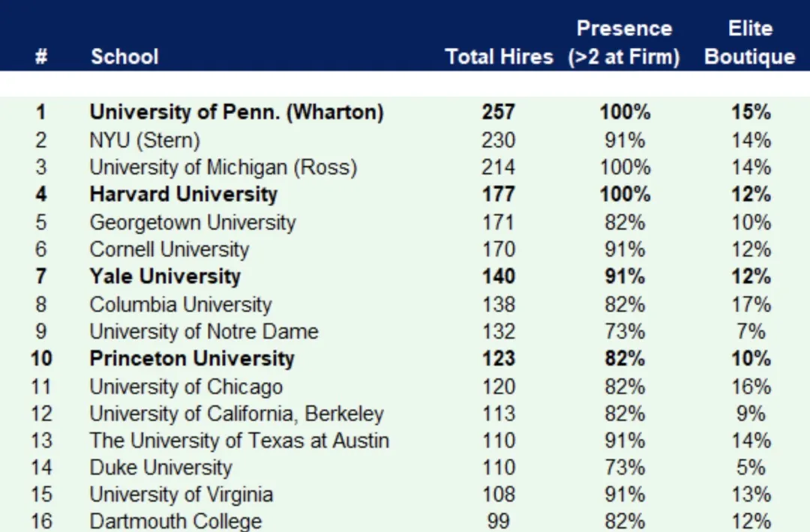Select University of Penn. (Wharton) row name

[x=236, y=112]
